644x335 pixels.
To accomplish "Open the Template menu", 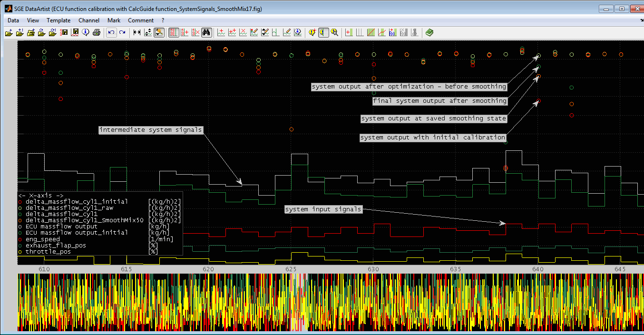I will pyautogui.click(x=59, y=20).
